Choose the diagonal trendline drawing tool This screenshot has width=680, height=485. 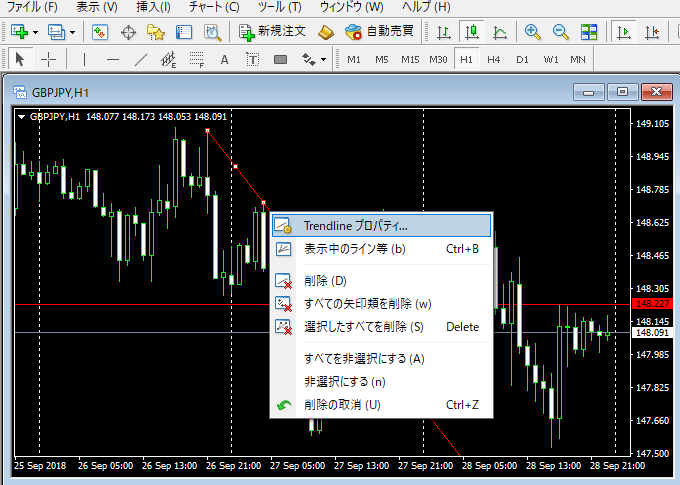click(140, 59)
